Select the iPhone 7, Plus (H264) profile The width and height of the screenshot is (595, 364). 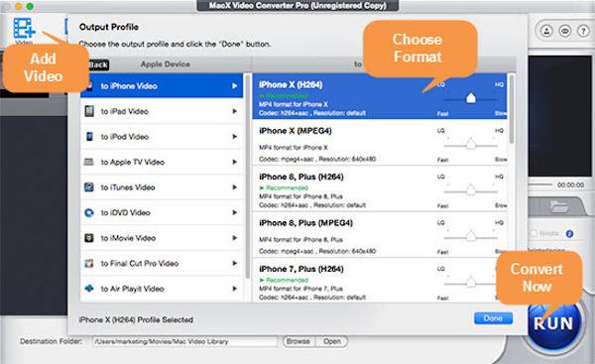pos(380,280)
